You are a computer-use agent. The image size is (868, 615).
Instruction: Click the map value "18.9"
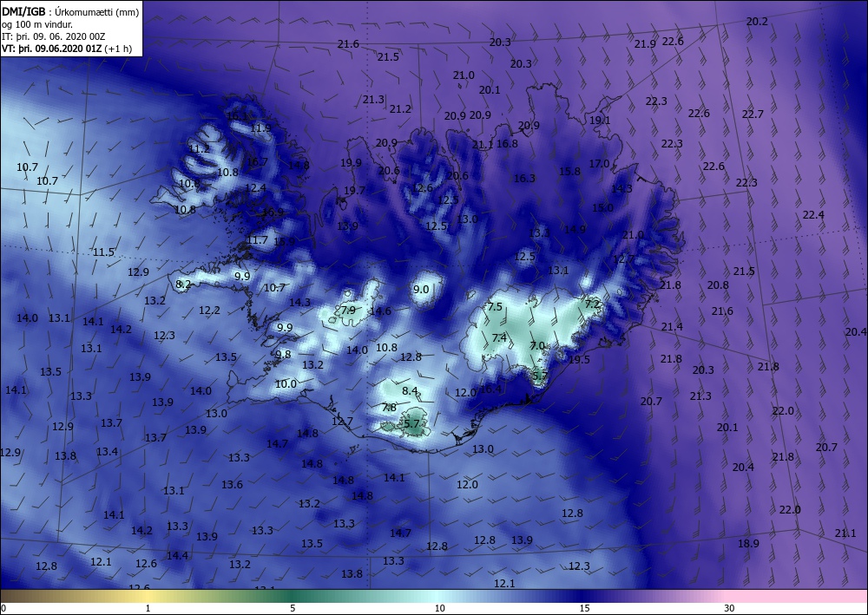coord(748,544)
